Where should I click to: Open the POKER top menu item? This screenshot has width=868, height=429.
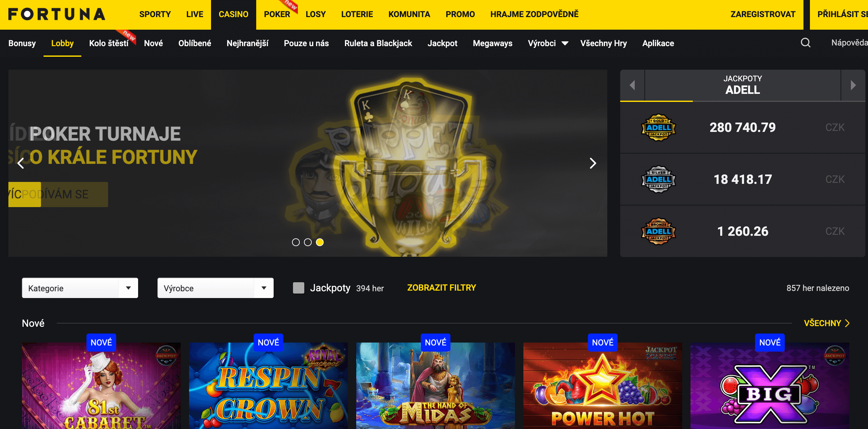click(x=277, y=14)
